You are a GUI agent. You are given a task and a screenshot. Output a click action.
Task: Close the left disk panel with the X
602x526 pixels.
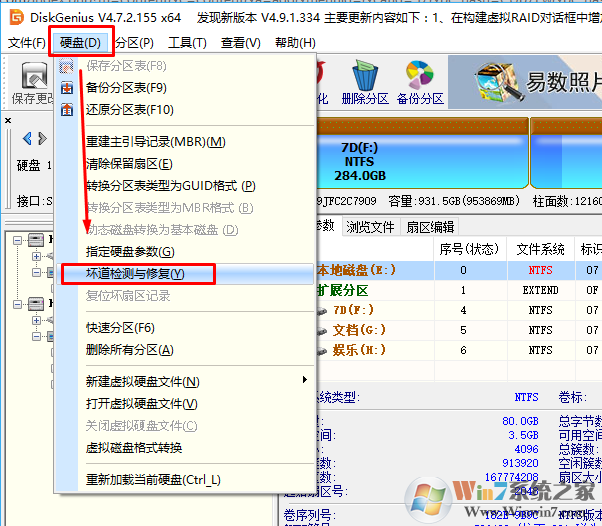(x=8, y=121)
